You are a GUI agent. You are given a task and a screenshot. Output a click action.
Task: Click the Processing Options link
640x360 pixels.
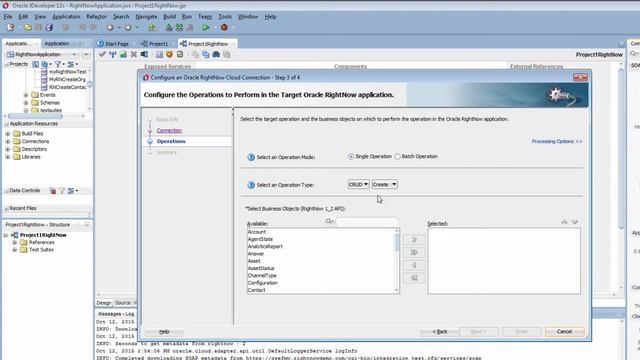coord(557,142)
